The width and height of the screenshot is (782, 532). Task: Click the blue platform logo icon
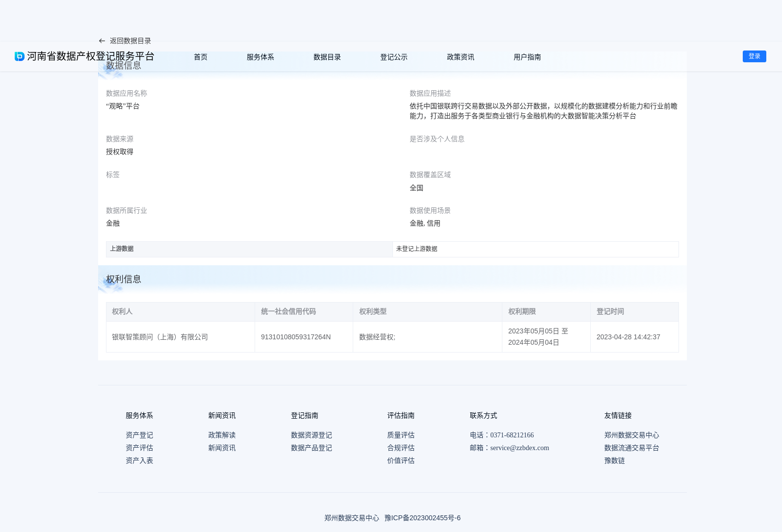tap(20, 56)
